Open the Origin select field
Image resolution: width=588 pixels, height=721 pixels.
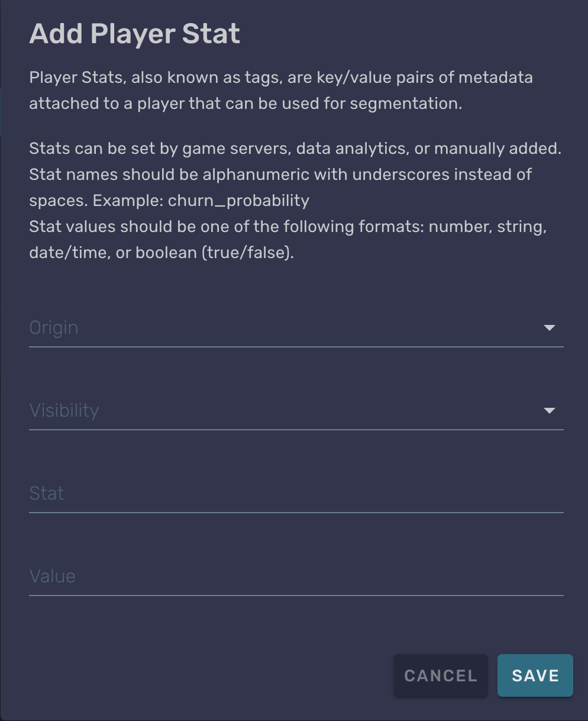pyautogui.click(x=284, y=328)
